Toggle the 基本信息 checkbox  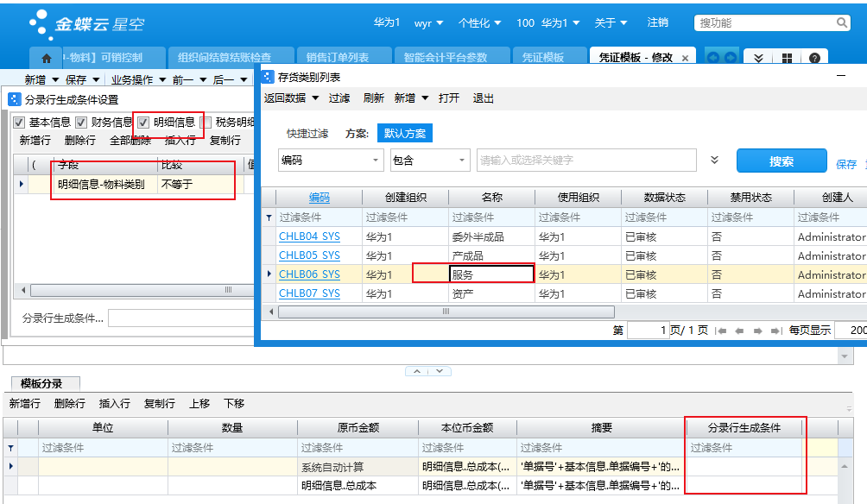(x=20, y=123)
